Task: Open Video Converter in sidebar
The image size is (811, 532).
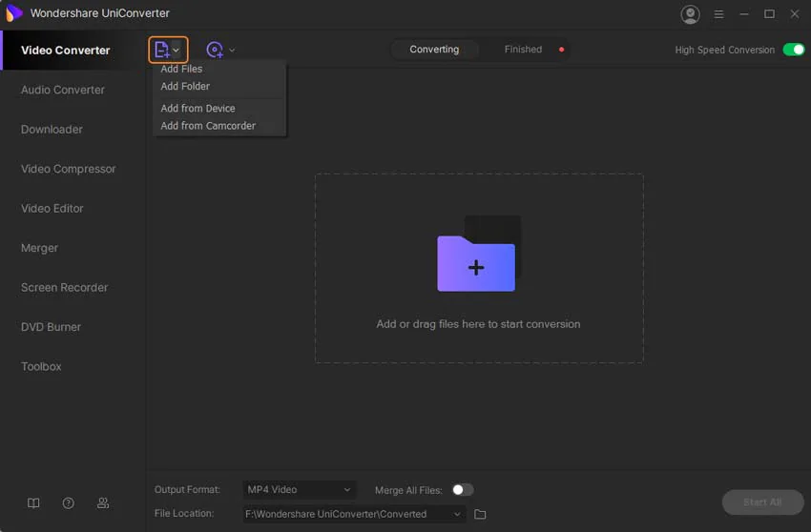Action: (73, 51)
